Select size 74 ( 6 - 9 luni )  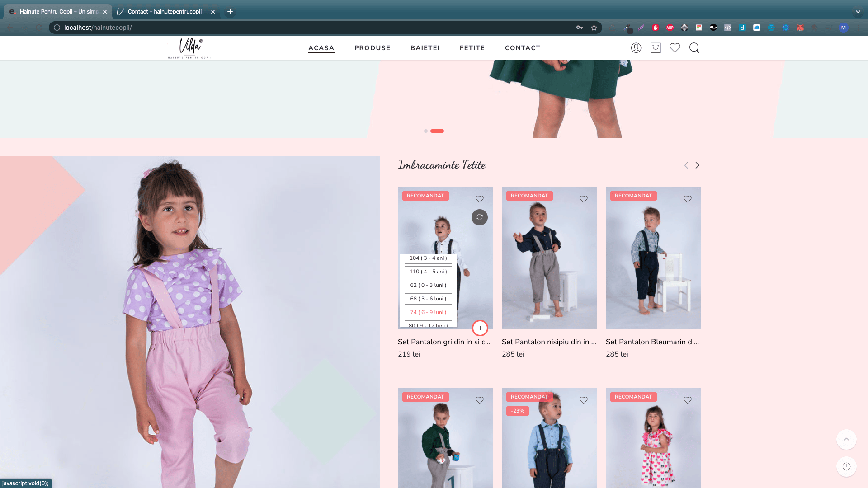pyautogui.click(x=428, y=312)
